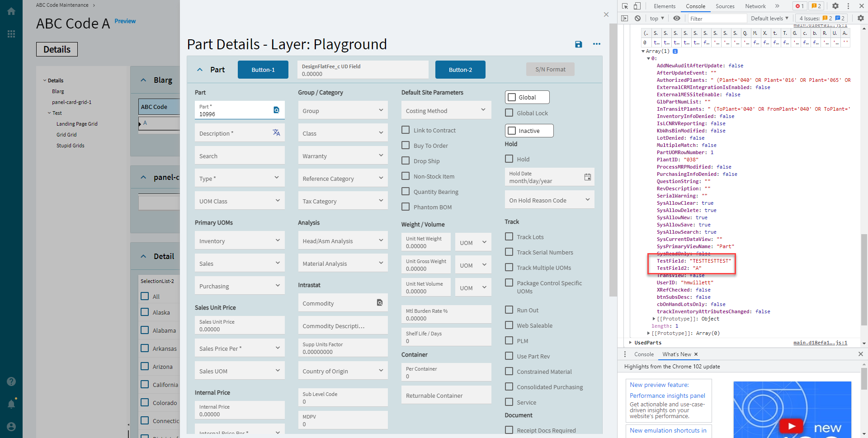Open DevTools settings gear
This screenshot has width=868, height=438.
(x=835, y=6)
